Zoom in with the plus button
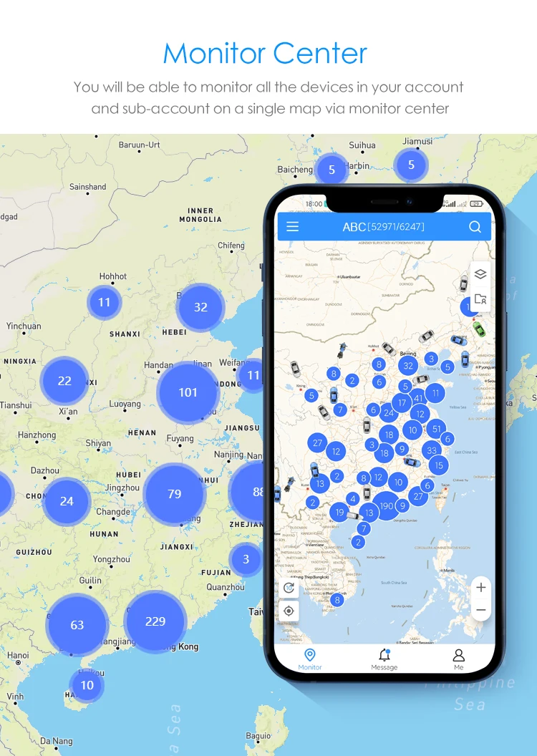Screen dimensions: 537x756 [x=480, y=587]
